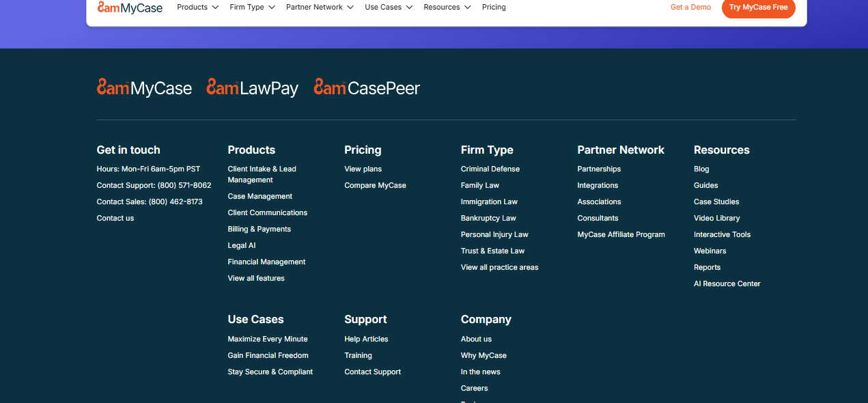Open the Use Cases dropdown
Viewport: 868px width, 403px height.
pyautogui.click(x=388, y=7)
